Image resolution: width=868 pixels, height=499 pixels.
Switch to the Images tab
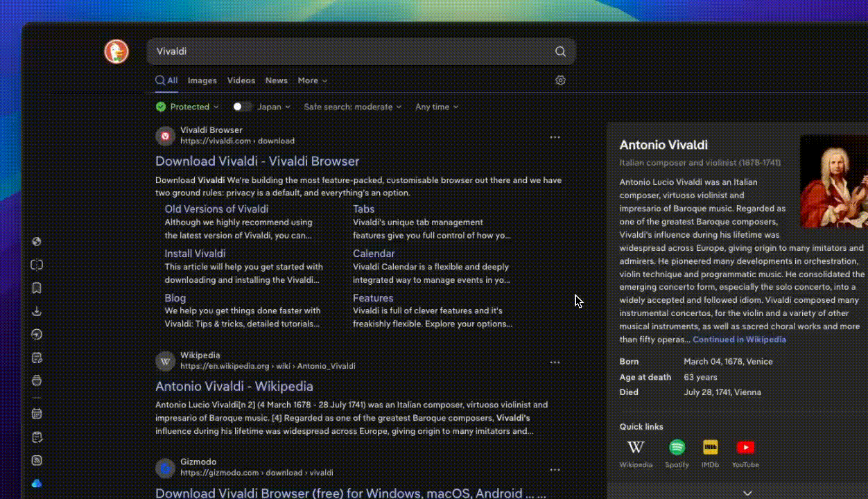pyautogui.click(x=202, y=80)
